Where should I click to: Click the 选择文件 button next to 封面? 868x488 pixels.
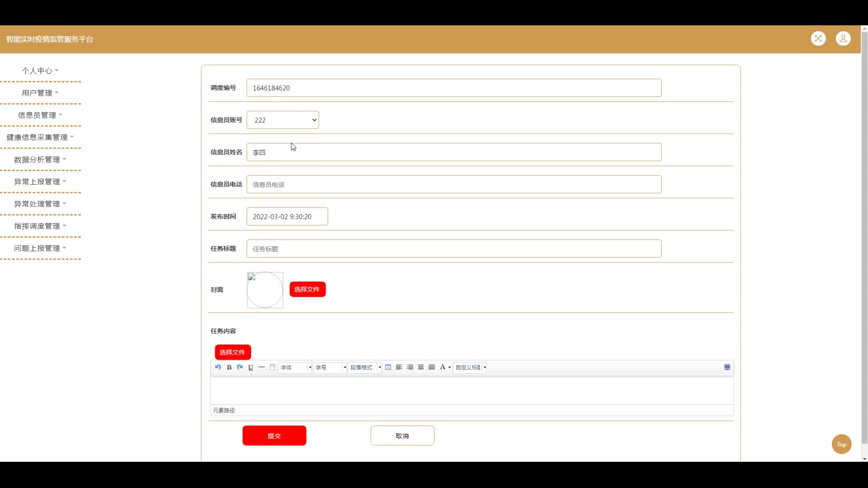[307, 290]
